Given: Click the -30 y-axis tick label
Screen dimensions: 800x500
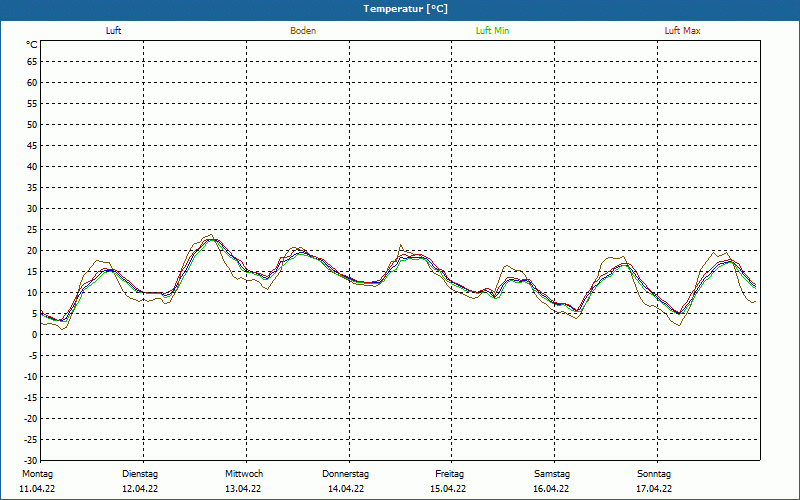Looking at the screenshot, I should pos(31,461).
